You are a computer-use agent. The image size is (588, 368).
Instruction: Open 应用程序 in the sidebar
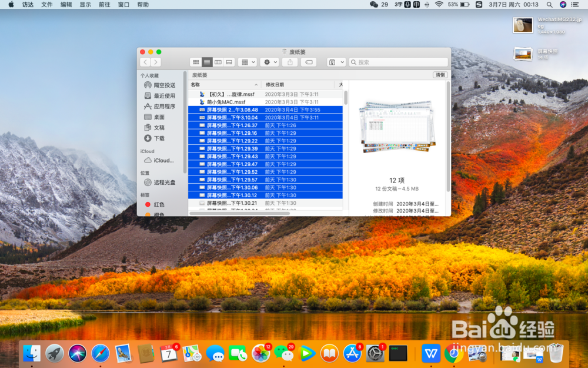(x=160, y=106)
